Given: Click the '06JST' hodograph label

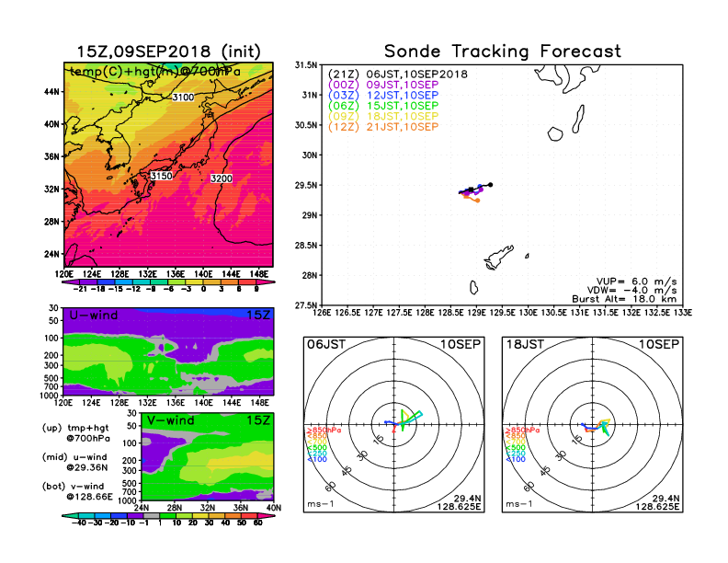Looking at the screenshot, I should pyautogui.click(x=326, y=345).
